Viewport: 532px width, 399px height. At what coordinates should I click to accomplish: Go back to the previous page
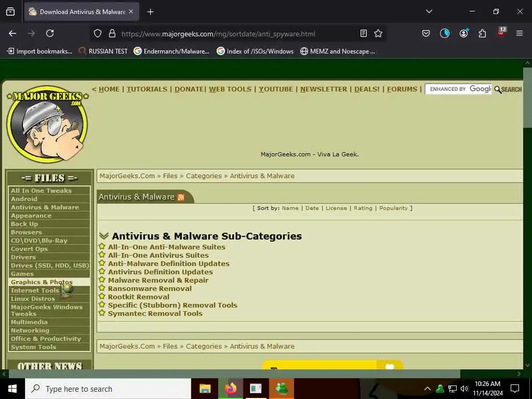point(12,33)
